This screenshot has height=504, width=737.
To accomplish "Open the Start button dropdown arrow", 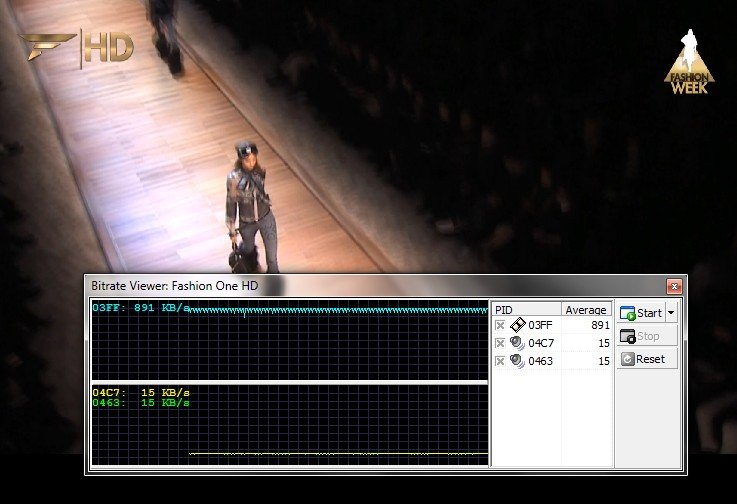I will pyautogui.click(x=671, y=313).
